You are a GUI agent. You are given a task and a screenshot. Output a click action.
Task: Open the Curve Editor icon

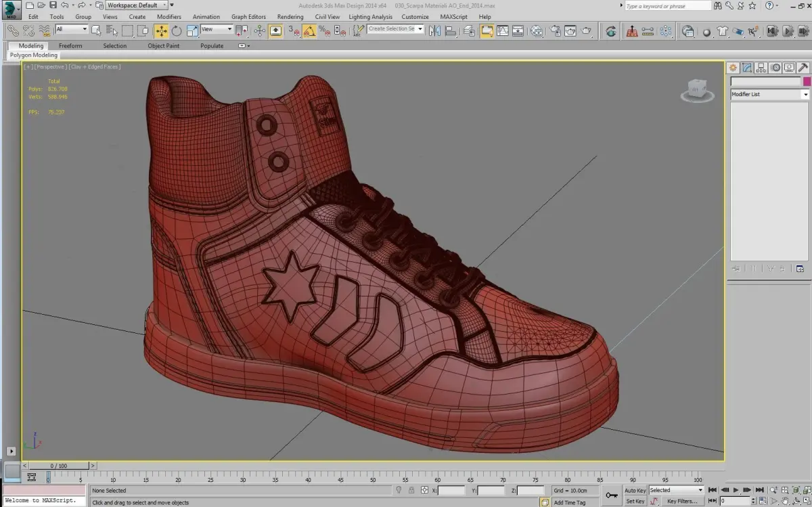click(x=503, y=30)
